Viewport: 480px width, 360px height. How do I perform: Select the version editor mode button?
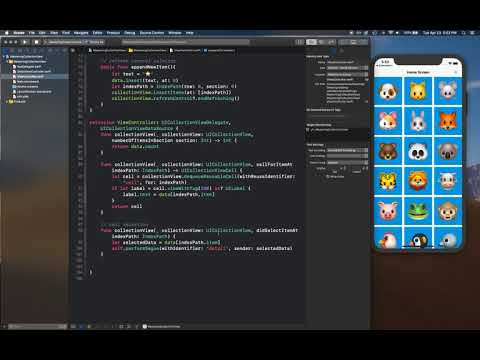click(x=331, y=42)
